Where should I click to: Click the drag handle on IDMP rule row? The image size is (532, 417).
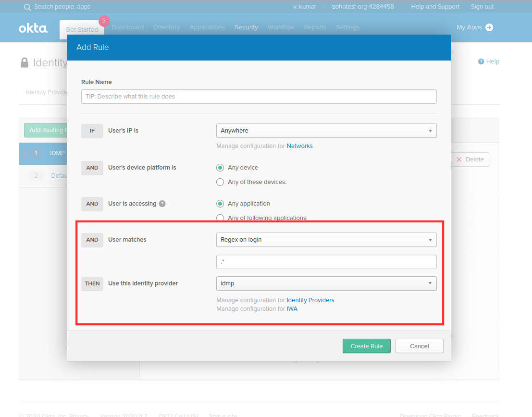click(x=24, y=153)
